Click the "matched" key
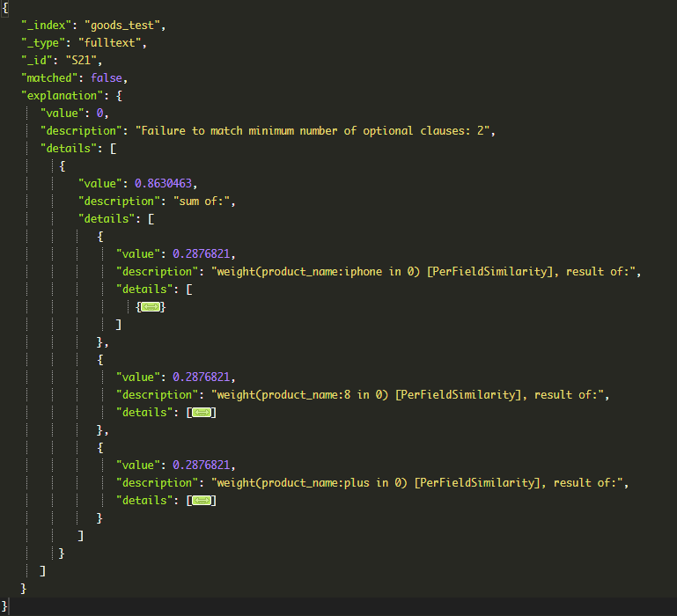The width and height of the screenshot is (677, 616). coord(49,78)
